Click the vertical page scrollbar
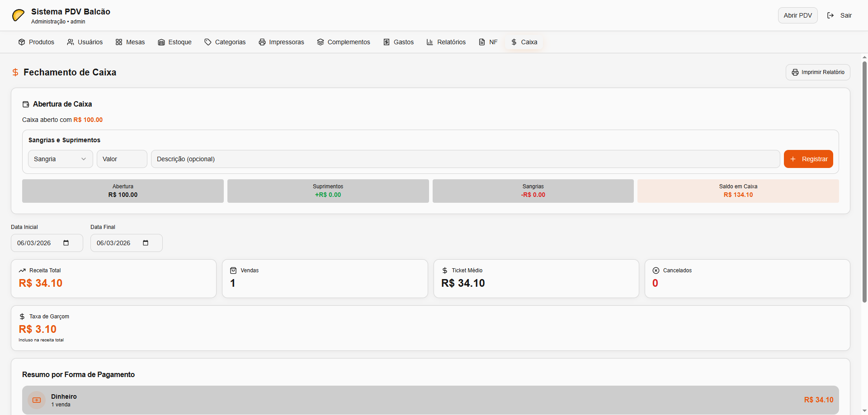This screenshot has width=868, height=415. [x=864, y=181]
